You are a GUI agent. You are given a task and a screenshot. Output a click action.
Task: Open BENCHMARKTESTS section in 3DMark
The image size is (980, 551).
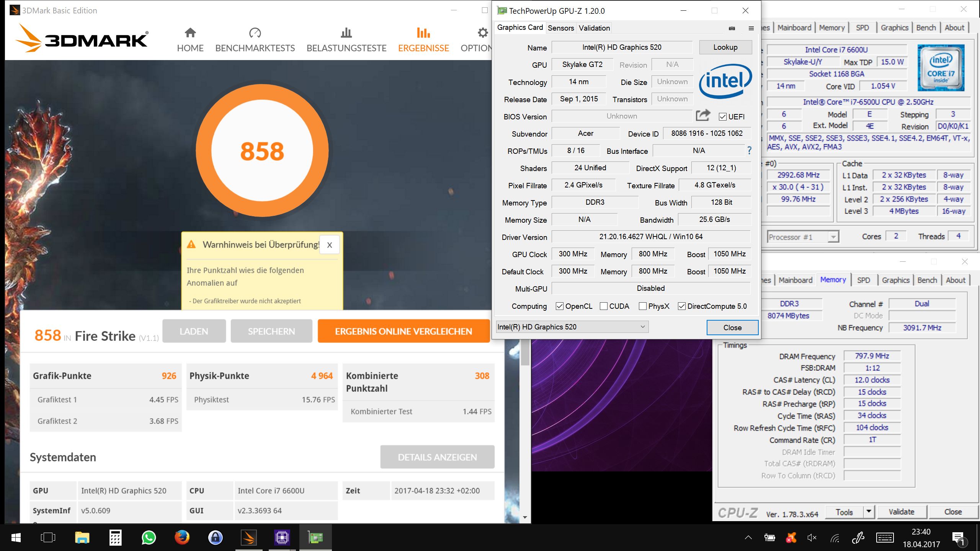[255, 40]
